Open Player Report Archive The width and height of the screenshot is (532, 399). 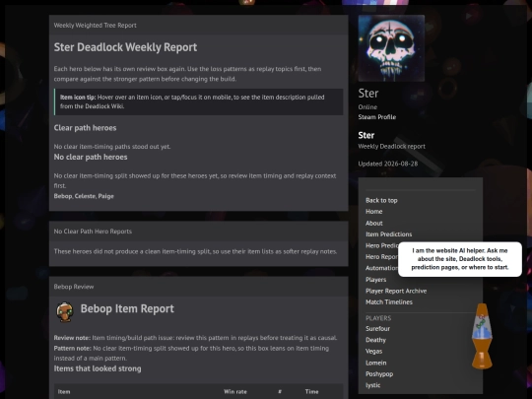click(x=396, y=291)
